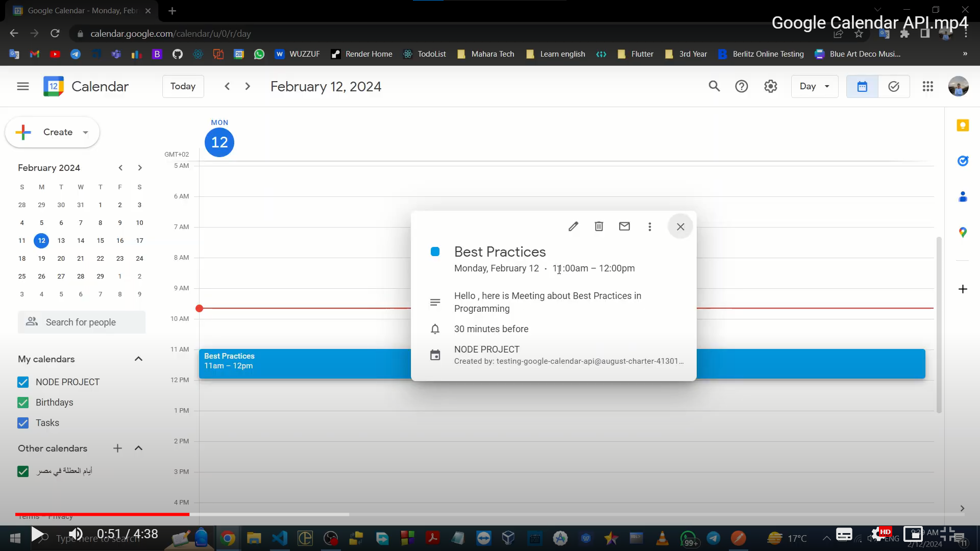Viewport: 980px width, 551px height.
Task: Select February 14 in the mini calendar
Action: coord(81,241)
